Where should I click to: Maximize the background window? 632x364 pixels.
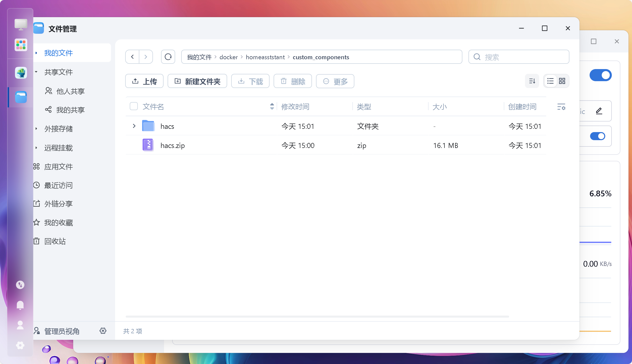click(594, 41)
